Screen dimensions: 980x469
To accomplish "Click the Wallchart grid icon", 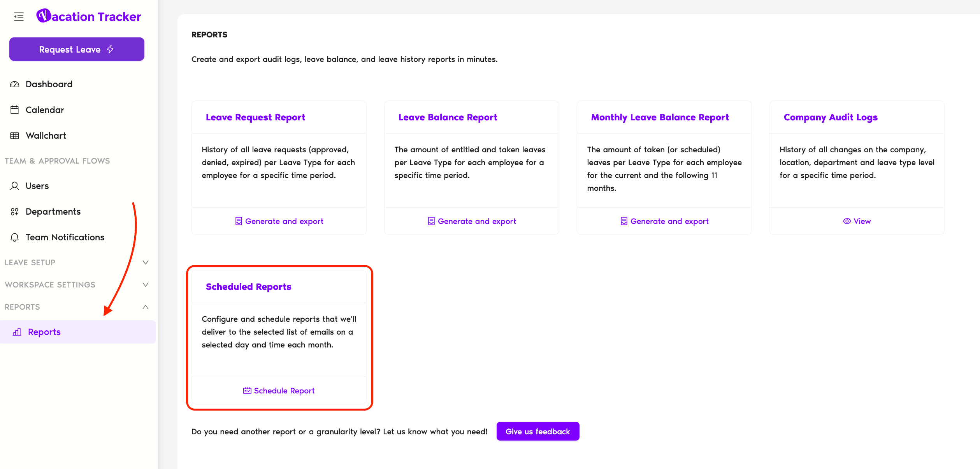I will pyautogui.click(x=14, y=136).
